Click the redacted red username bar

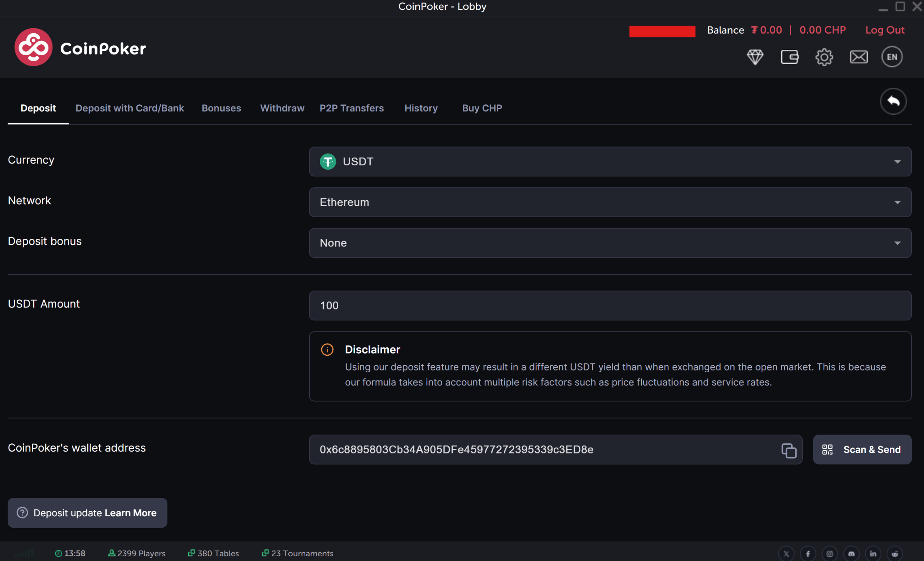(662, 31)
